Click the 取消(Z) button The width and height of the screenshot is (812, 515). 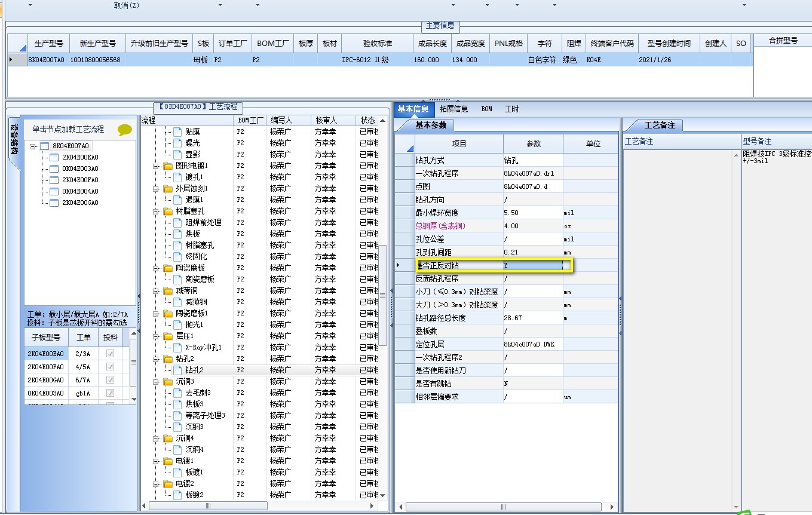click(126, 5)
